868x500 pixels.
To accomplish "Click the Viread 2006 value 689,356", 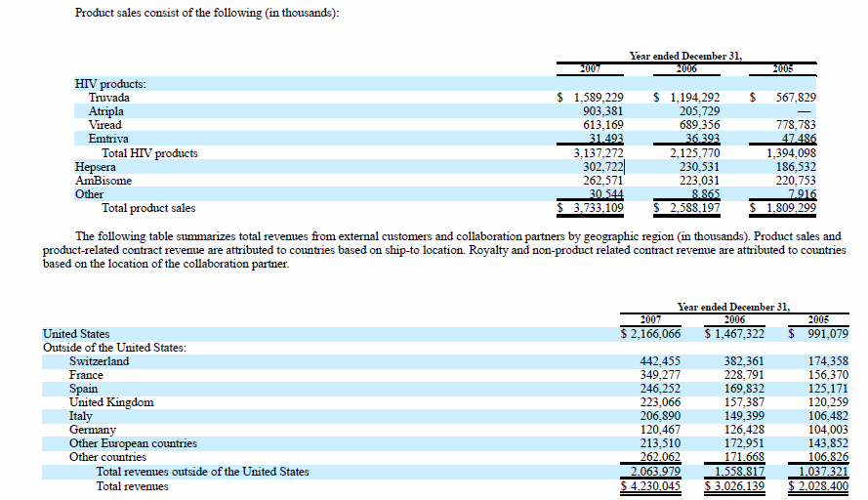I will 700,125.
